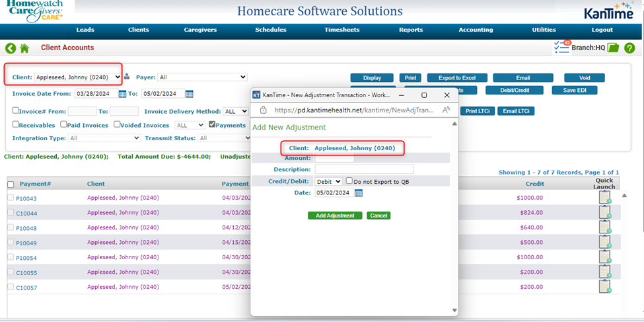Expand the Payer dropdown

tap(202, 77)
